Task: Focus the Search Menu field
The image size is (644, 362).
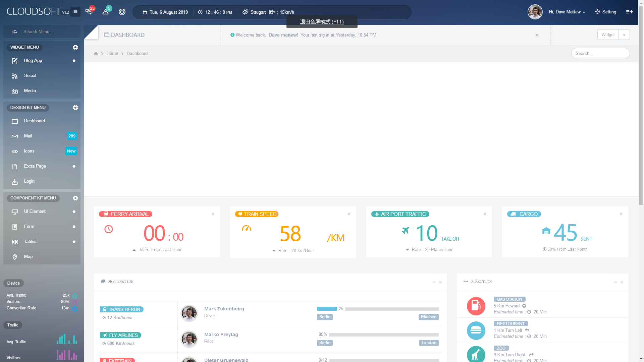Action: (x=42, y=32)
